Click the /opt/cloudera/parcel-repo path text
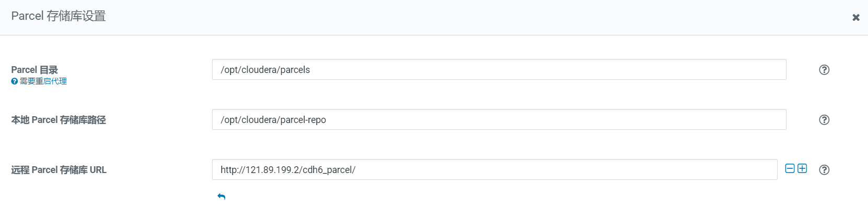868x209 pixels. tap(273, 120)
